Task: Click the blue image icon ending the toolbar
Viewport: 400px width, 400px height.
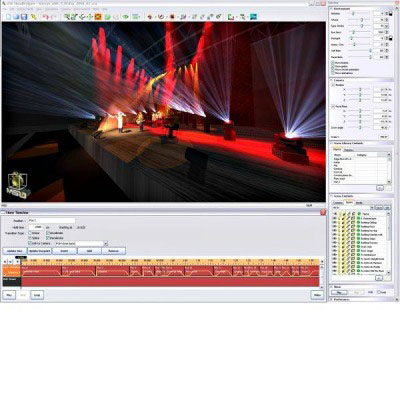Action: [x=253, y=16]
